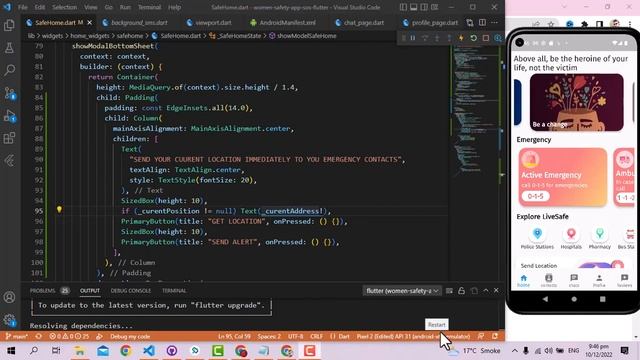Open the Extensions view
640x360 pixels.
[x=9, y=138]
